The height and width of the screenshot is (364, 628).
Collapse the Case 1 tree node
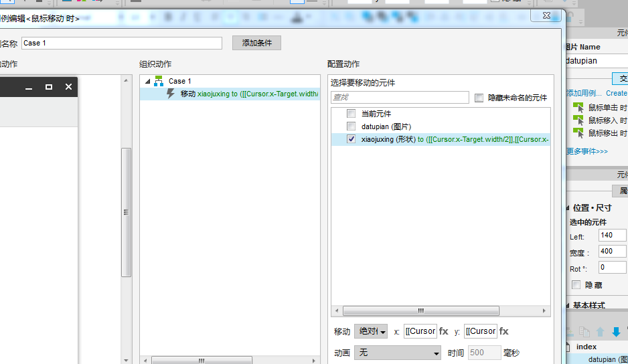(x=147, y=81)
